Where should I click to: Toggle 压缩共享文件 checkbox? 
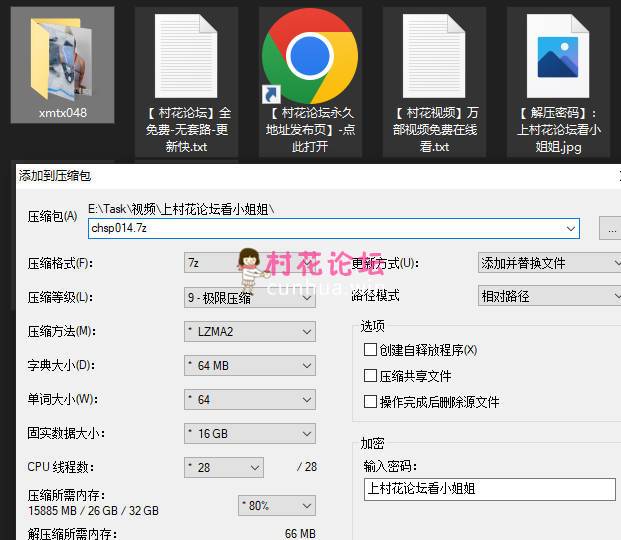pos(371,376)
